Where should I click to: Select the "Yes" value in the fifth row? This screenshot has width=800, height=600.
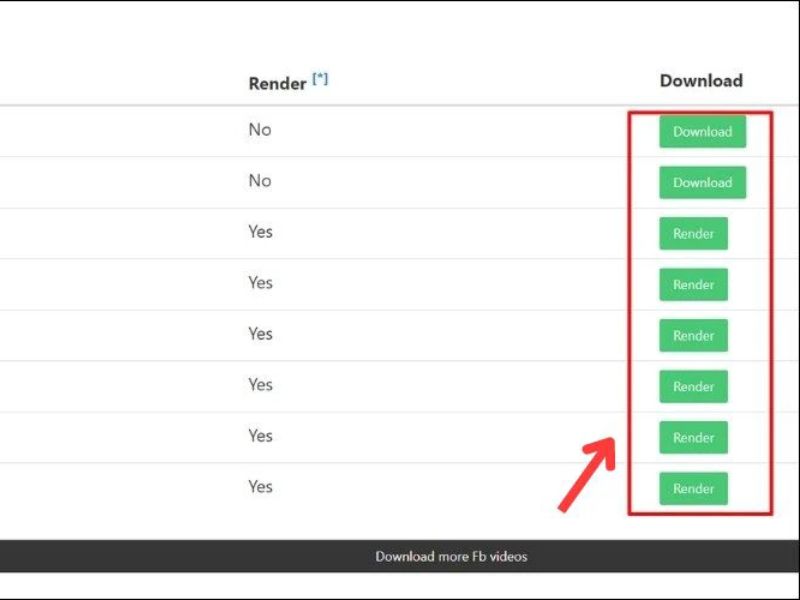coord(260,334)
